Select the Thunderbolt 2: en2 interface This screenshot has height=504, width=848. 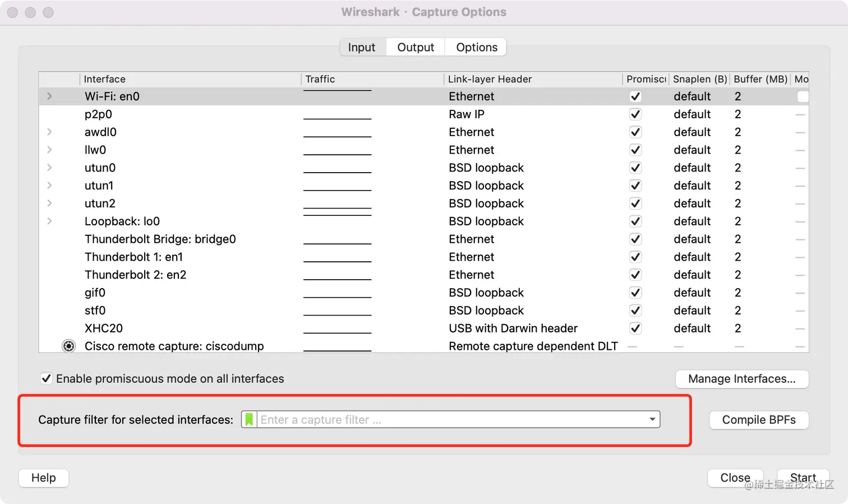click(423, 275)
